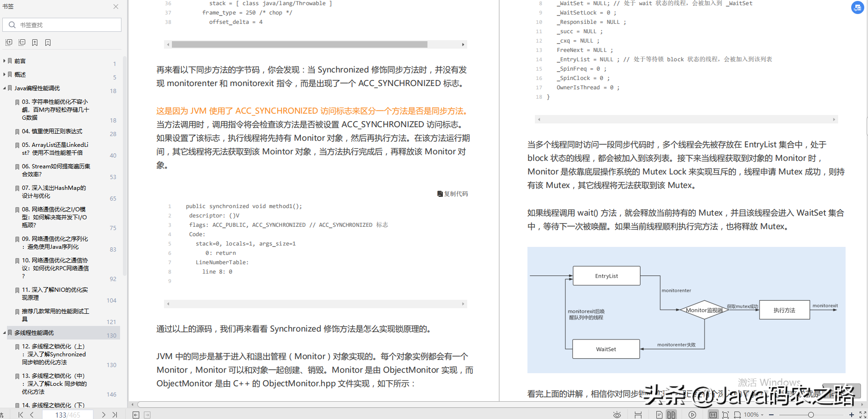Click right arrow of _WaitSet code scrollbar
This screenshot has height=419, width=868.
point(834,120)
